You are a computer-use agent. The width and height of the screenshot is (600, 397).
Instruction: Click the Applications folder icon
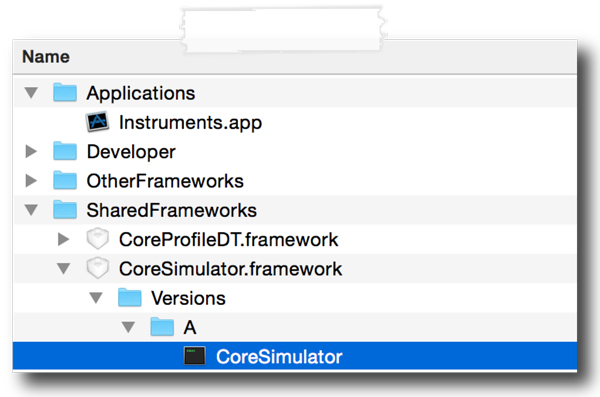[x=65, y=93]
